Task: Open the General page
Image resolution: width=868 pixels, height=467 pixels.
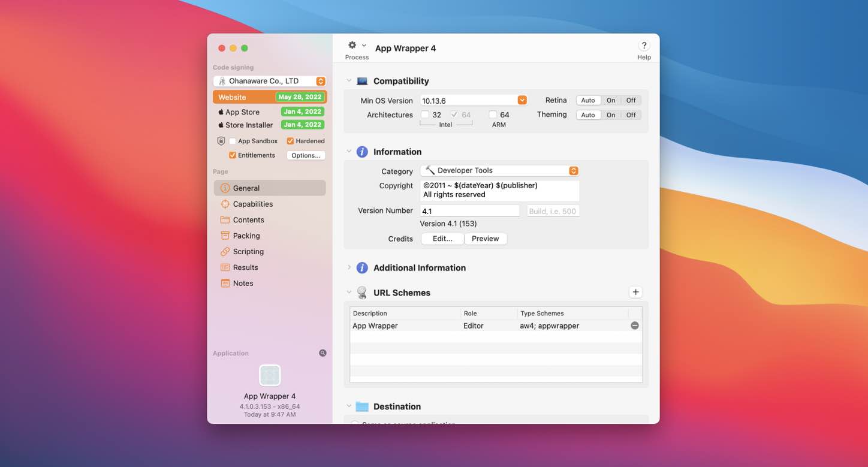Action: point(270,188)
